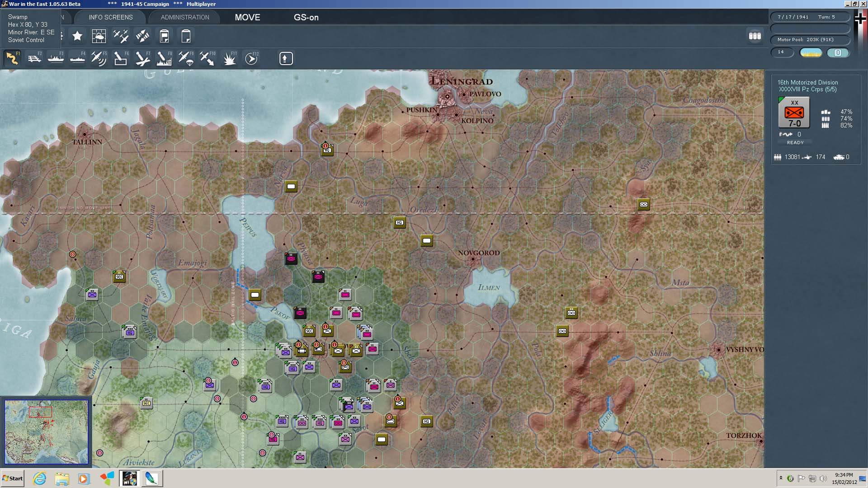Select the HQ counter near Oredezh

pos(399,222)
